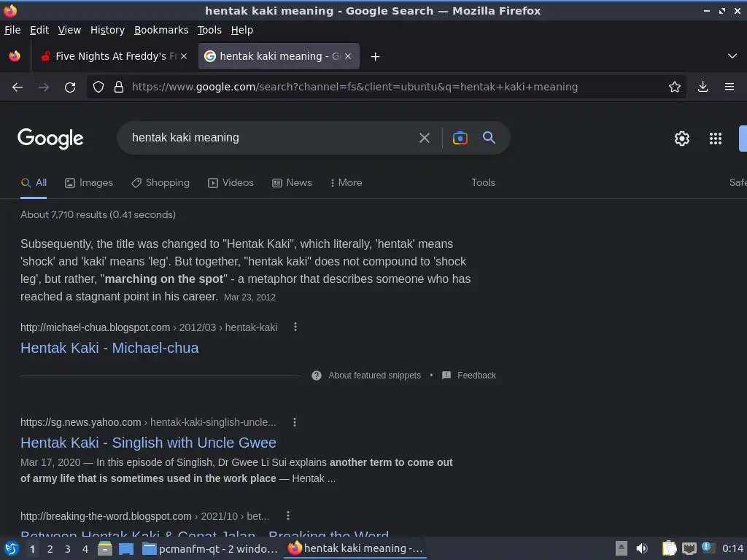Open the Firefox hamburger application menu
The width and height of the screenshot is (747, 560).
pyautogui.click(x=729, y=87)
